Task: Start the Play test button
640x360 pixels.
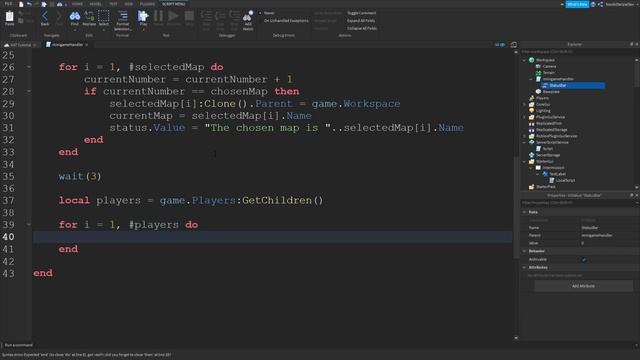Action: 143,17
